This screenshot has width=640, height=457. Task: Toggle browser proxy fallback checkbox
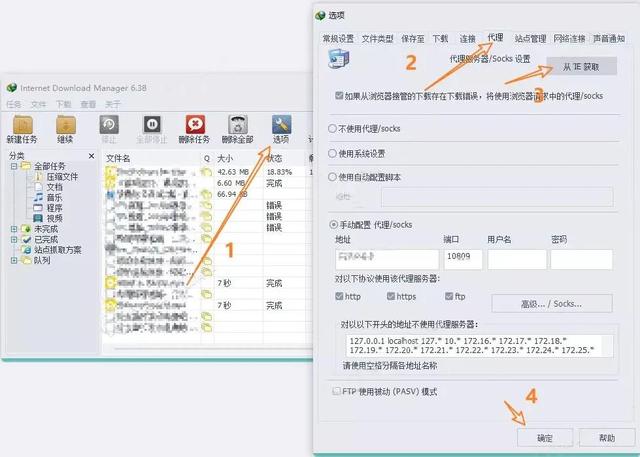coord(339,96)
